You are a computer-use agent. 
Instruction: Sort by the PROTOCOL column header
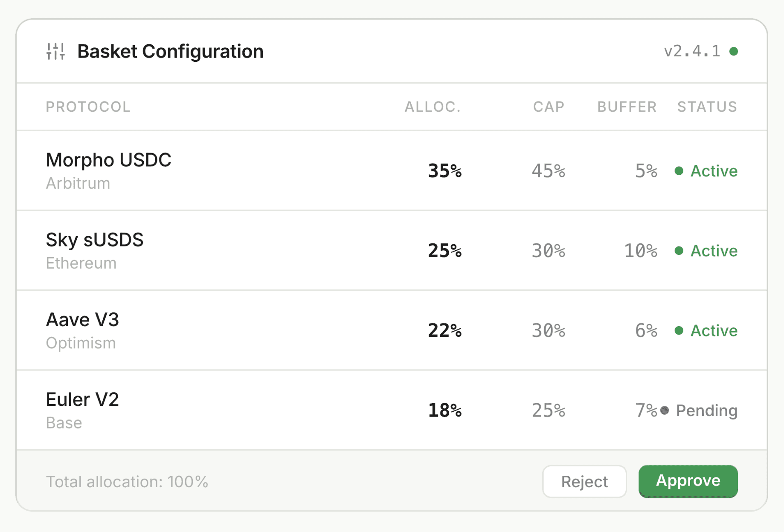[88, 107]
